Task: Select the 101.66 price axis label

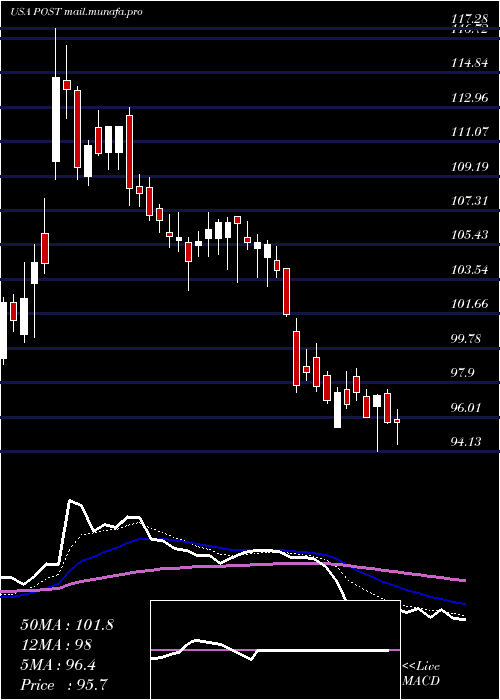Action: click(x=469, y=304)
